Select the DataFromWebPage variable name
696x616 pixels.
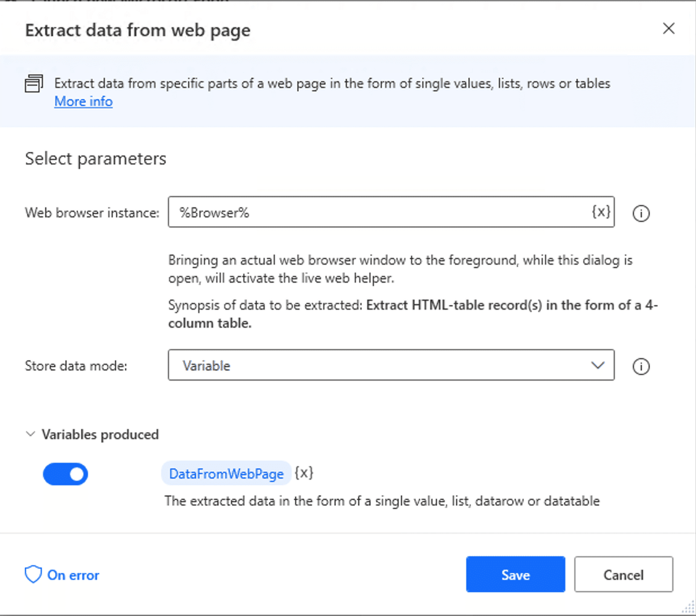tap(226, 474)
